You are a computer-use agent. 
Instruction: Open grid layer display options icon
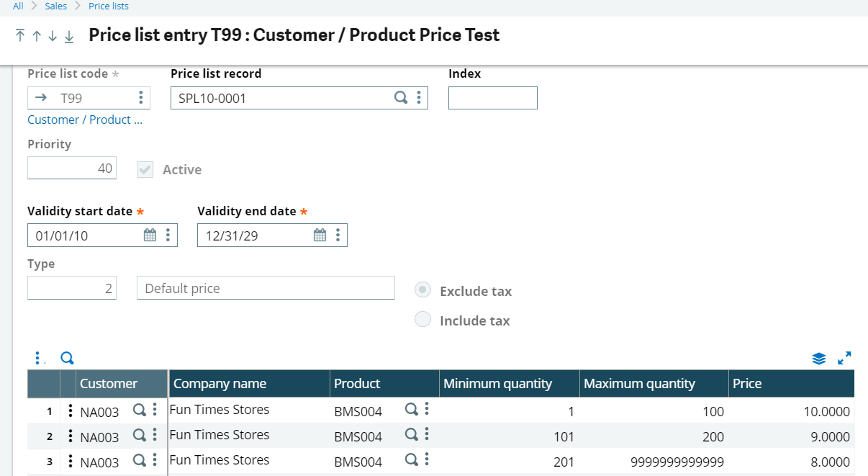tap(819, 357)
